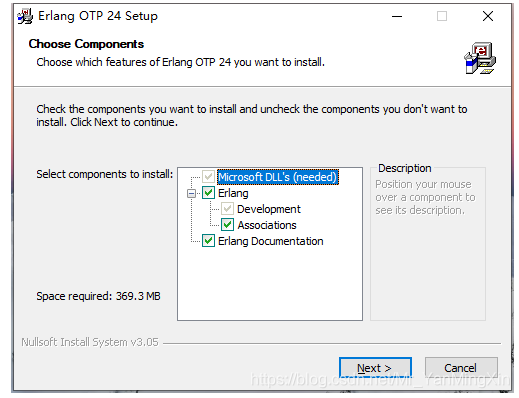Screen dimensions: 519x398
Task: Click the Erlang setup icon in title bar
Action: (x=25, y=16)
